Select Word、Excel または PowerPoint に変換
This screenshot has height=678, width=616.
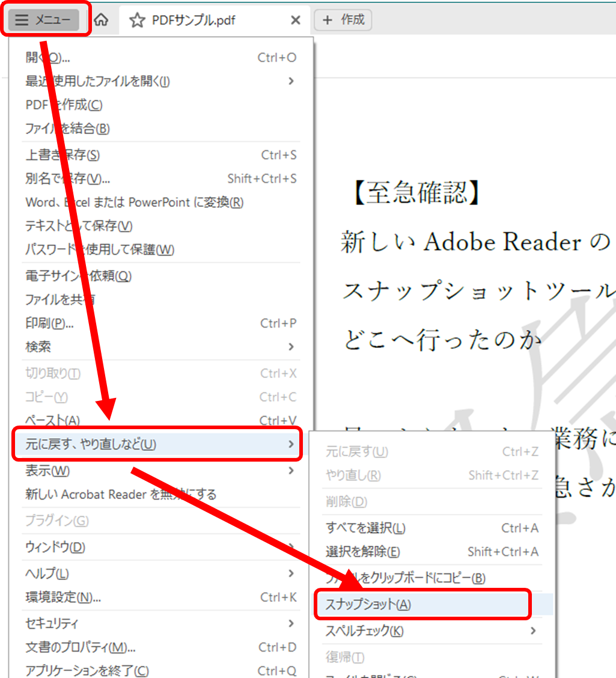pyautogui.click(x=161, y=203)
